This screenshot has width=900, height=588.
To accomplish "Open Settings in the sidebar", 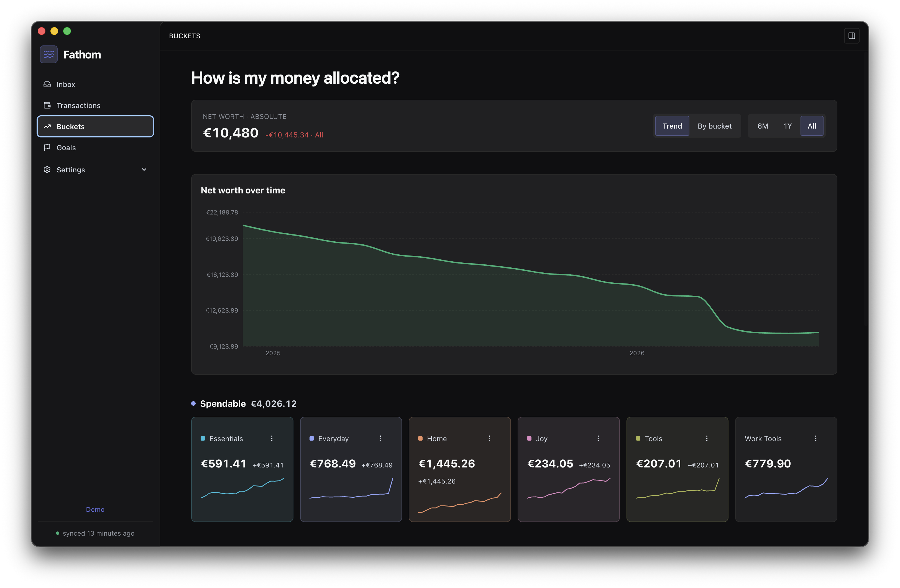I will point(95,170).
